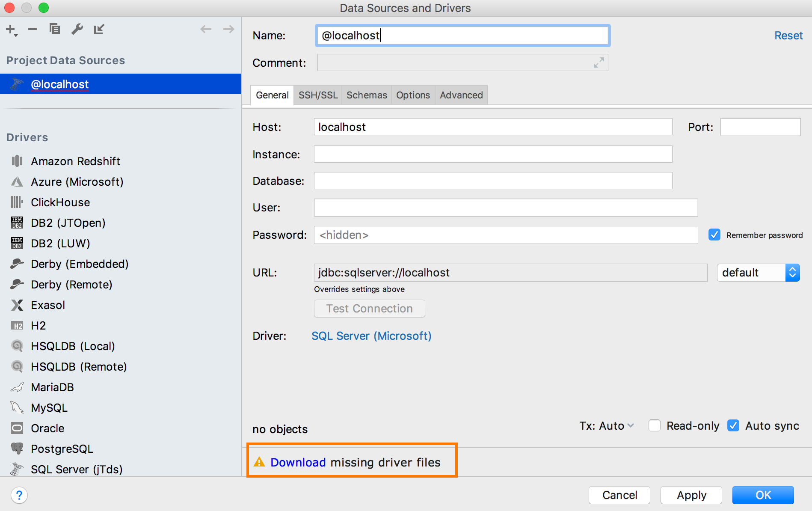This screenshot has width=812, height=511.
Task: Click the add data source plus icon
Action: tap(11, 30)
